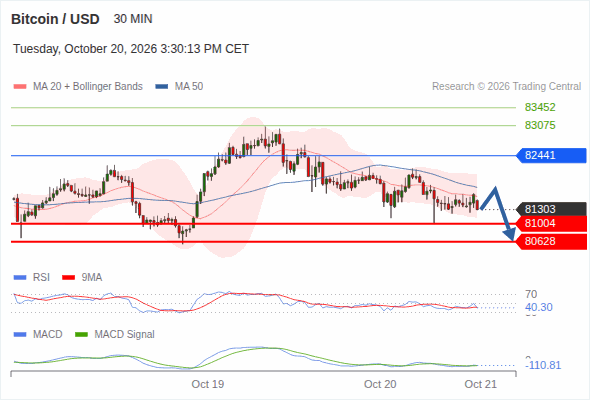Click the 9MA legend label
The width and height of the screenshot is (590, 400).
(x=92, y=278)
